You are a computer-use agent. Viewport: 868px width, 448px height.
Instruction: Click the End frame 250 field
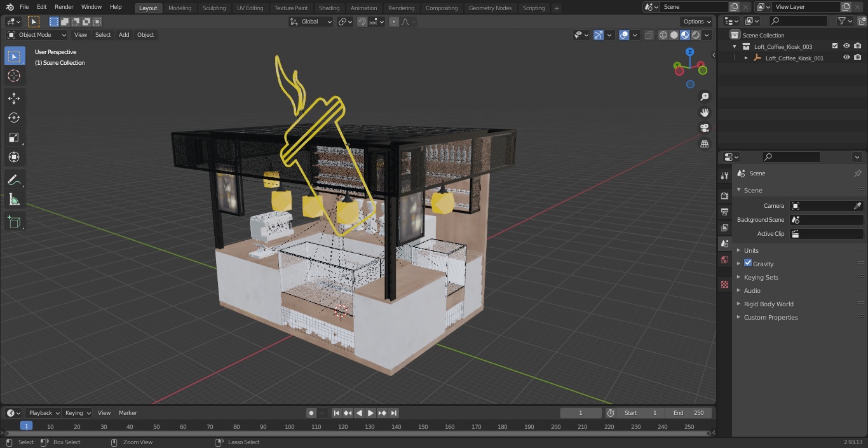[689, 413]
